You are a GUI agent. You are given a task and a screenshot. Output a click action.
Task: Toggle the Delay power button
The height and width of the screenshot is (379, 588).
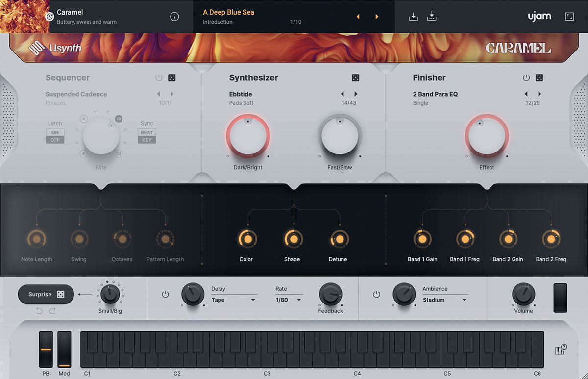tap(165, 295)
